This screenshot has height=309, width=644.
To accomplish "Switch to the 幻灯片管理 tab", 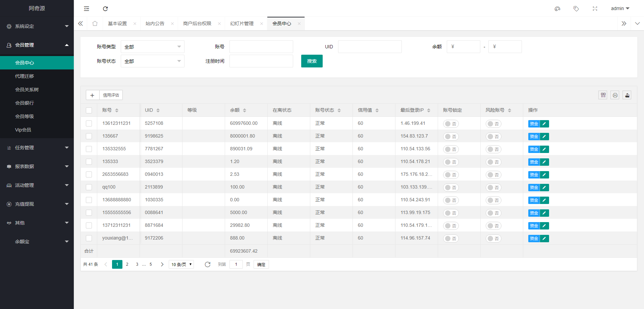I will click(x=242, y=23).
